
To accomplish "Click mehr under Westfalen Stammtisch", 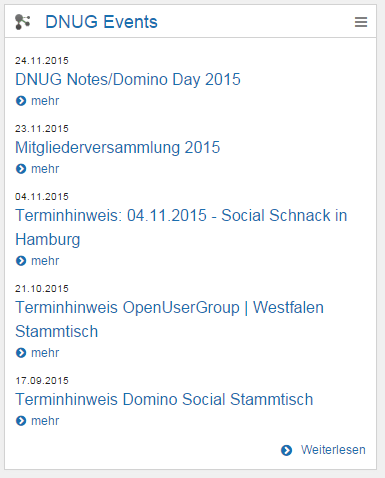I will click(x=45, y=353).
